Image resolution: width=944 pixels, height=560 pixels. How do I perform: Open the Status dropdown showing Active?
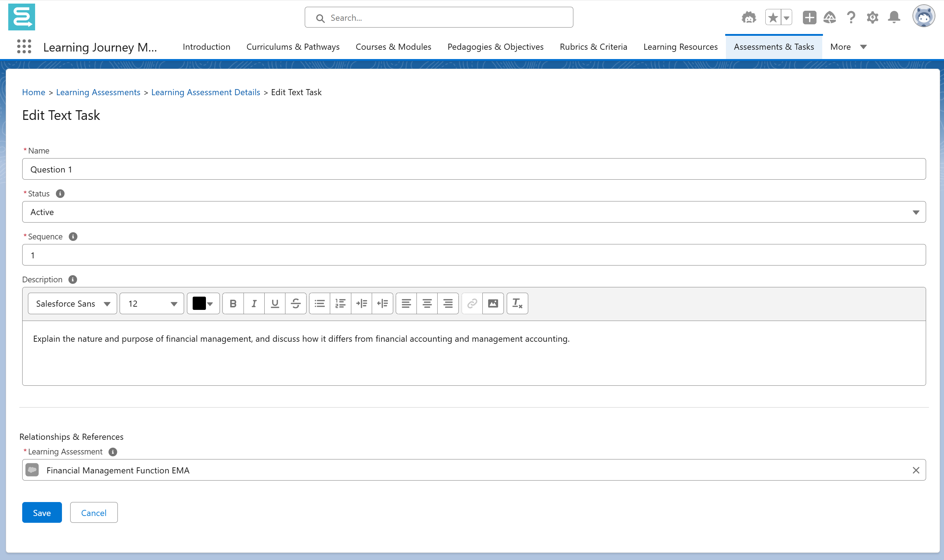(474, 212)
